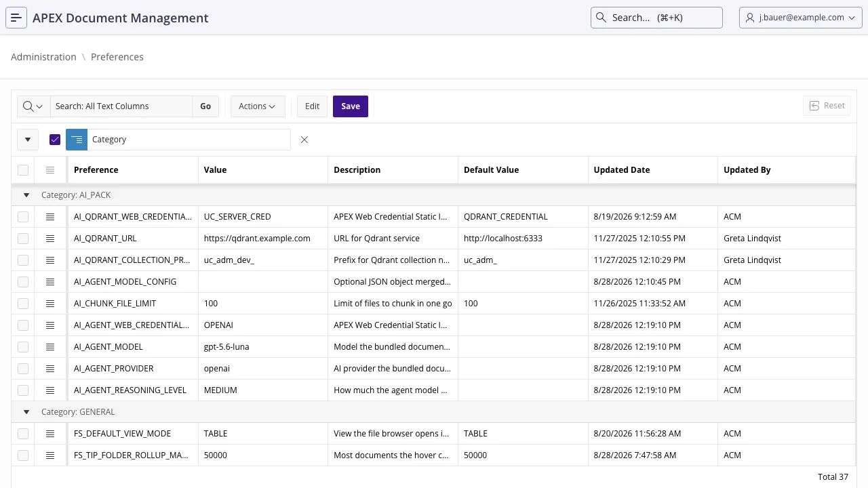Open row actions menu for AI_CHUNK_FILE_LIMIT
The height and width of the screenshot is (488, 868).
coord(50,304)
